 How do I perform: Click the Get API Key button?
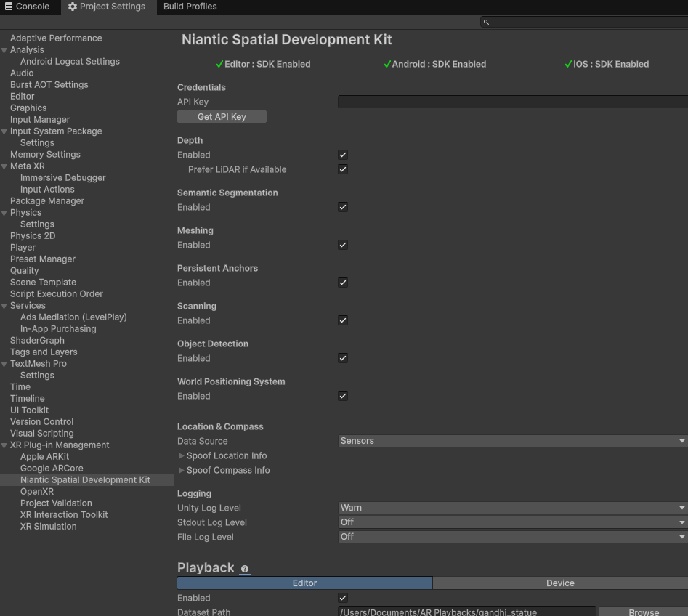click(222, 116)
